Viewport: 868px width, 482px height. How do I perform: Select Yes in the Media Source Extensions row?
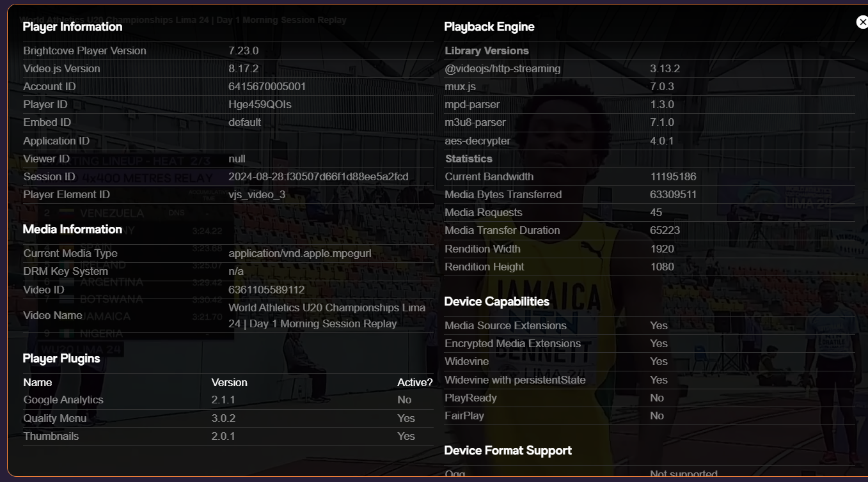[x=659, y=325]
